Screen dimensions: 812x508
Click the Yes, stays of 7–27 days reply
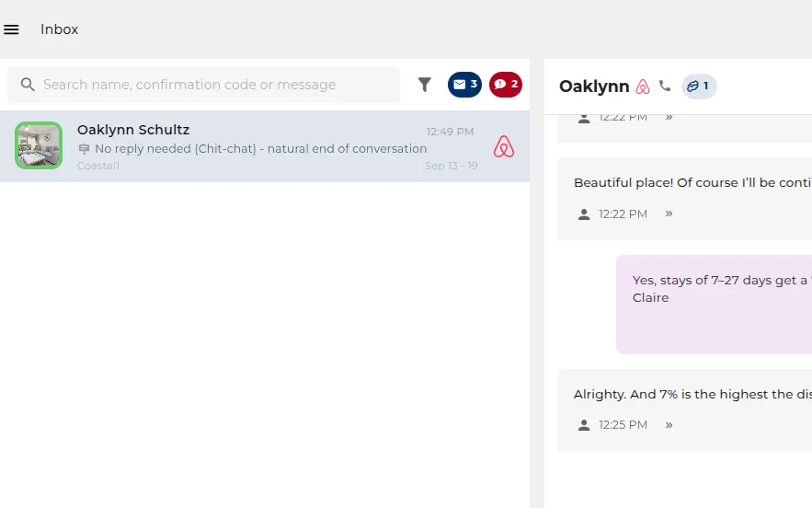pos(722,281)
